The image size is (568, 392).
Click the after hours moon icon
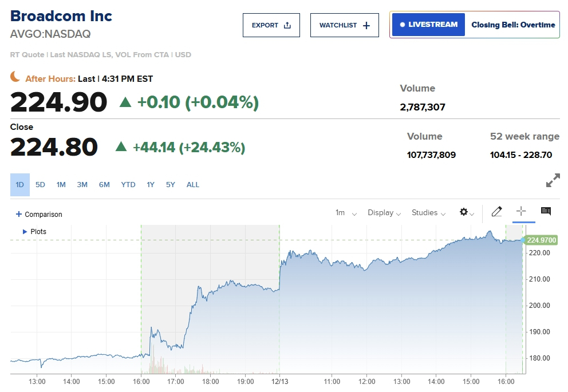pos(16,77)
